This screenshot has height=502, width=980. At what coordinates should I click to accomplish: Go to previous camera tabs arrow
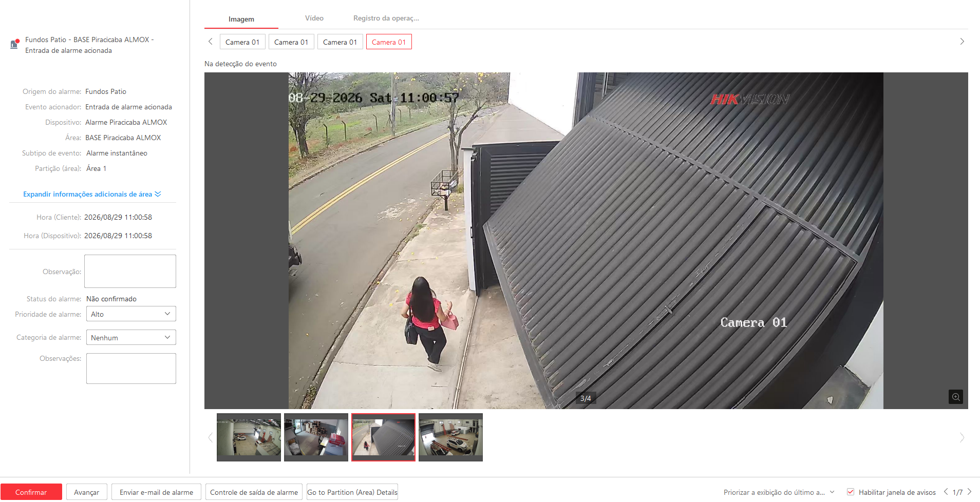(x=210, y=42)
